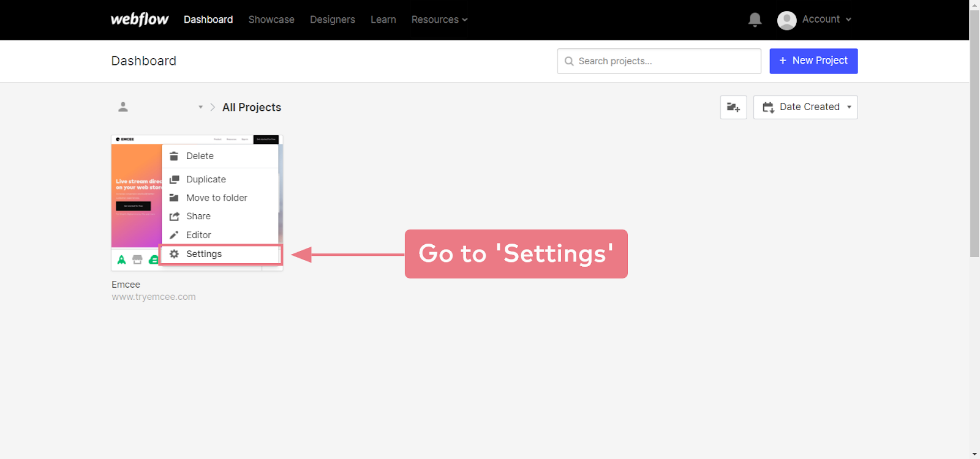980x459 pixels.
Task: Expand the workspace switcher arrow
Action: (200, 107)
